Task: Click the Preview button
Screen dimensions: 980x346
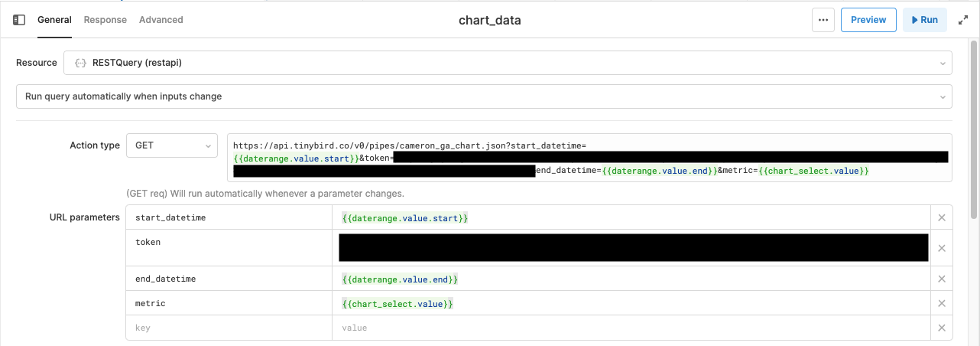Action: [868, 20]
